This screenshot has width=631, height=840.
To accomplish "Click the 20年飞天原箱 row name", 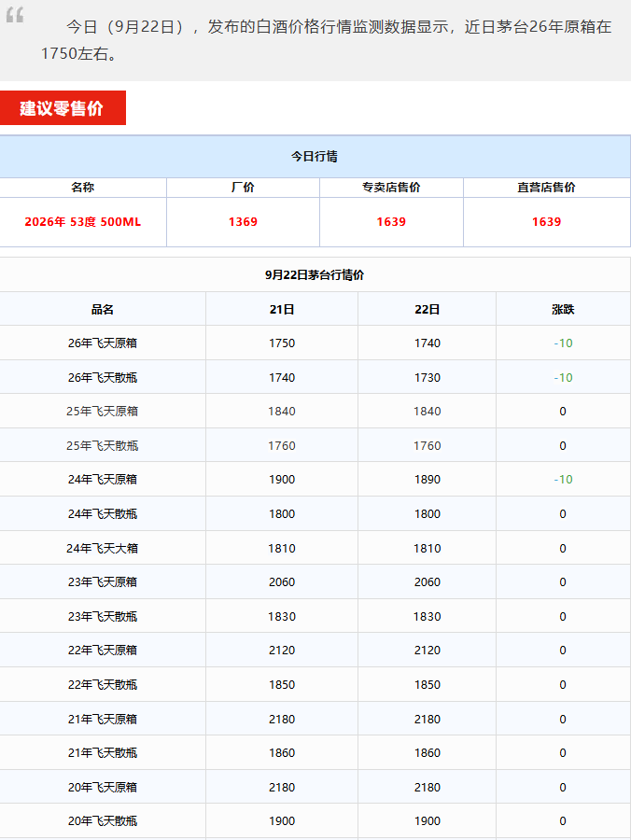I will (x=103, y=787).
